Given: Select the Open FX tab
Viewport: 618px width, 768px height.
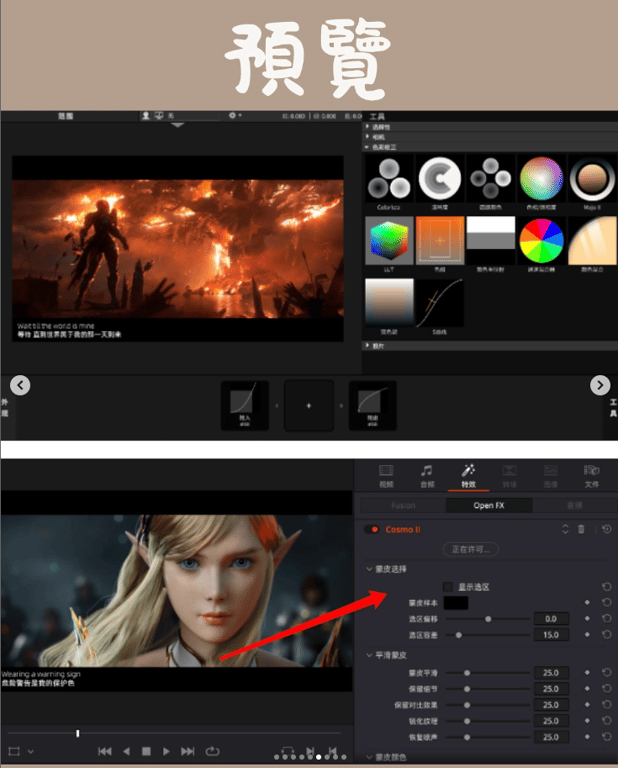Looking at the screenshot, I should pyautogui.click(x=489, y=505).
